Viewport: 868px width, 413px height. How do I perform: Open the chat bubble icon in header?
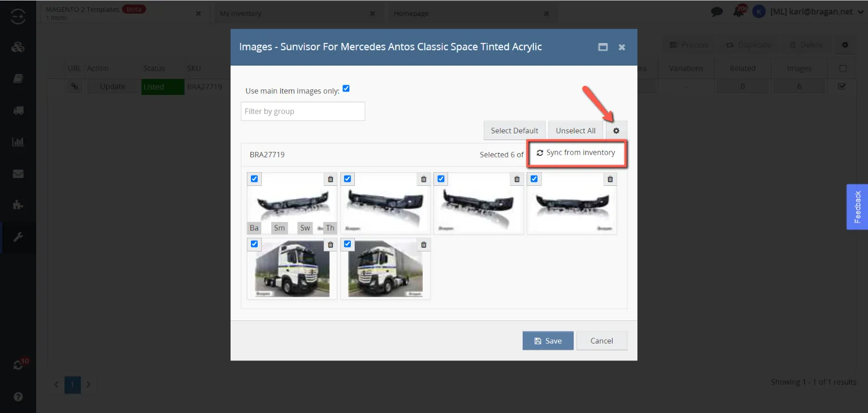[x=717, y=12]
